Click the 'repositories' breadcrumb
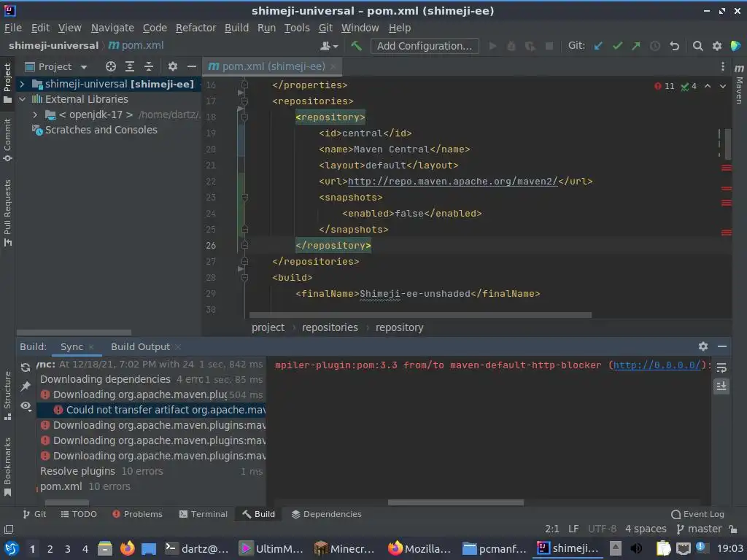 pos(330,327)
